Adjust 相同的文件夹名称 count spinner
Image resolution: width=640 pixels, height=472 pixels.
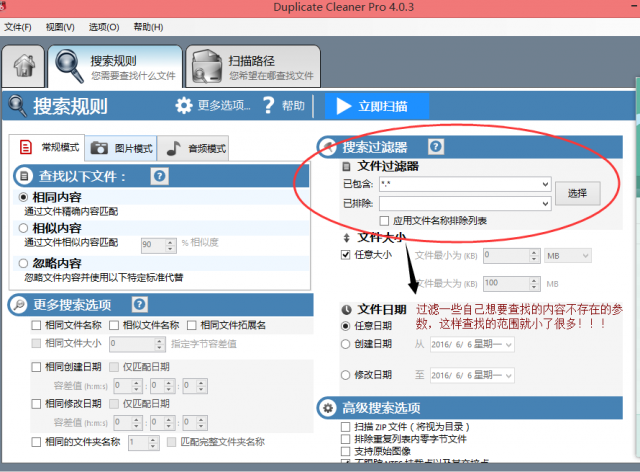pyautogui.click(x=153, y=443)
